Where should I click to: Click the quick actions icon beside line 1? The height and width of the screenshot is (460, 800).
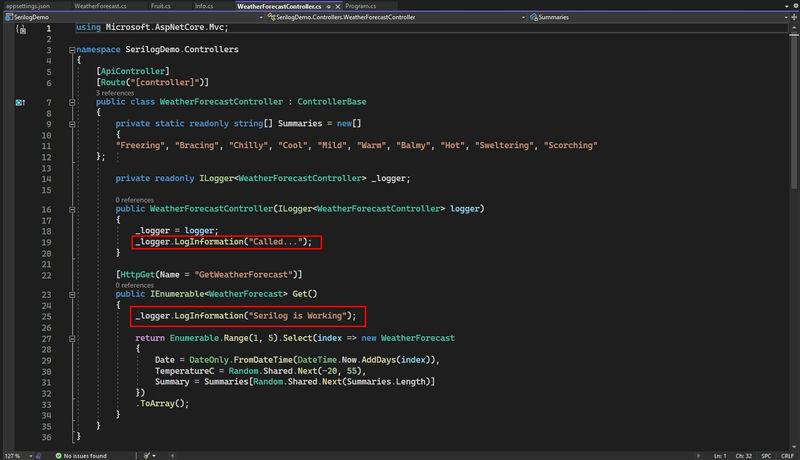tap(21, 29)
